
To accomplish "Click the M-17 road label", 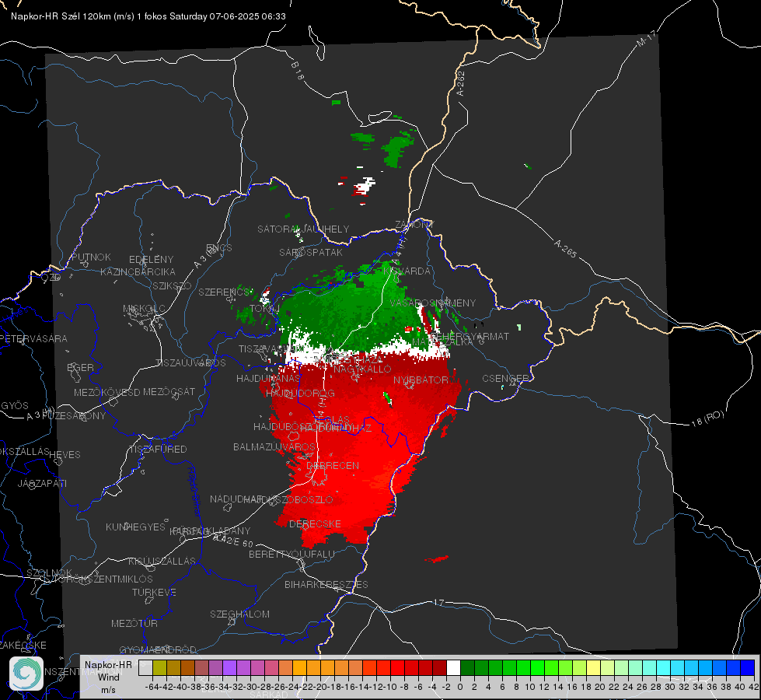I will [646, 39].
